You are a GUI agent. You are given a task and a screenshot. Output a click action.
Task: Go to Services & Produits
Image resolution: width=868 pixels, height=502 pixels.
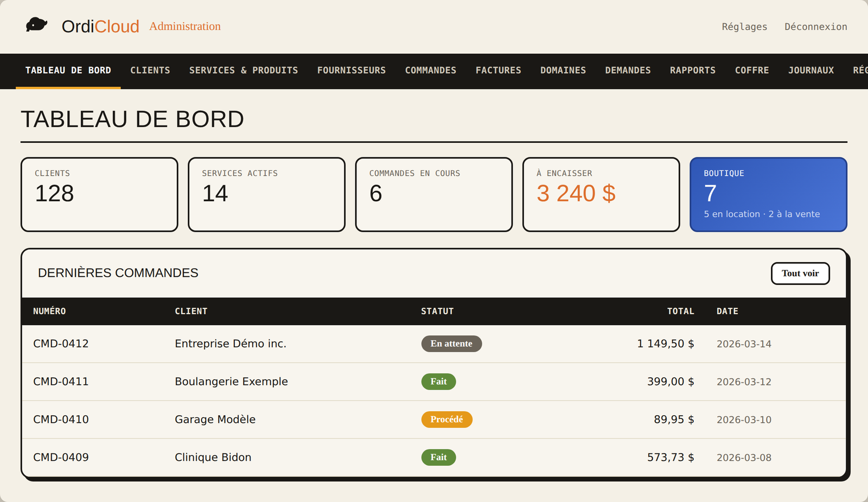coord(244,71)
